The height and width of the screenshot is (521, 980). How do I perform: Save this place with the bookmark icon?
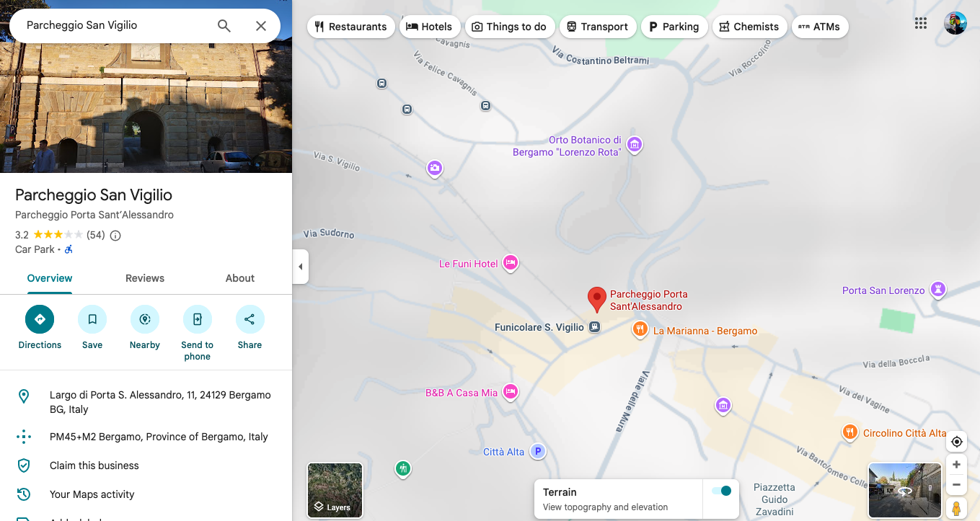pos(92,319)
